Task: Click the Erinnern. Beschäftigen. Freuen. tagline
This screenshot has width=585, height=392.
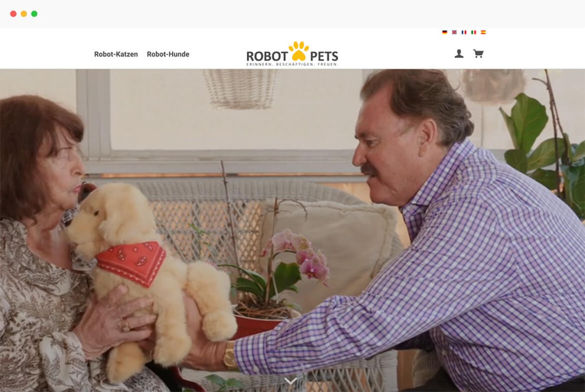Action: point(292,65)
